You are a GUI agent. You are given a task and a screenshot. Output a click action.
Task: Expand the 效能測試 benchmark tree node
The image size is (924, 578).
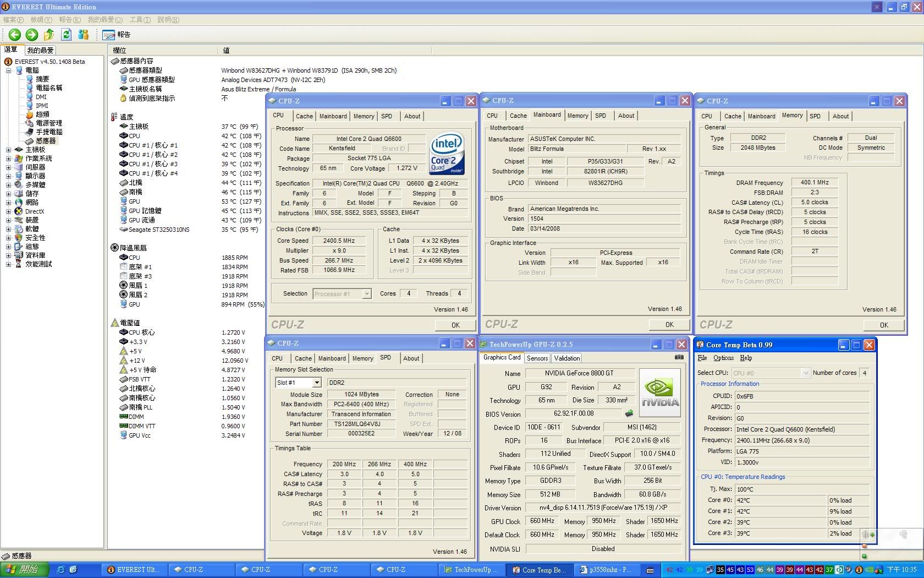[8, 264]
